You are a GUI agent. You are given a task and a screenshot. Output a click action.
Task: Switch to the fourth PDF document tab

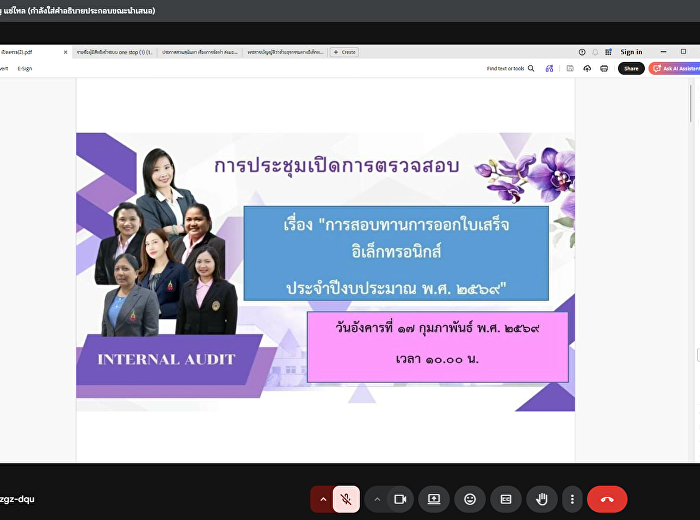(x=285, y=52)
